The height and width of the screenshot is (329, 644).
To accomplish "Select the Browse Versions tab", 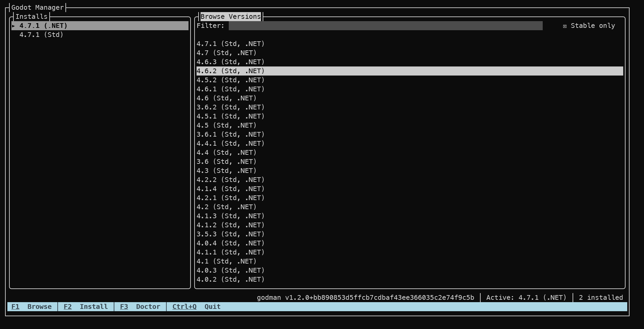I will point(231,16).
